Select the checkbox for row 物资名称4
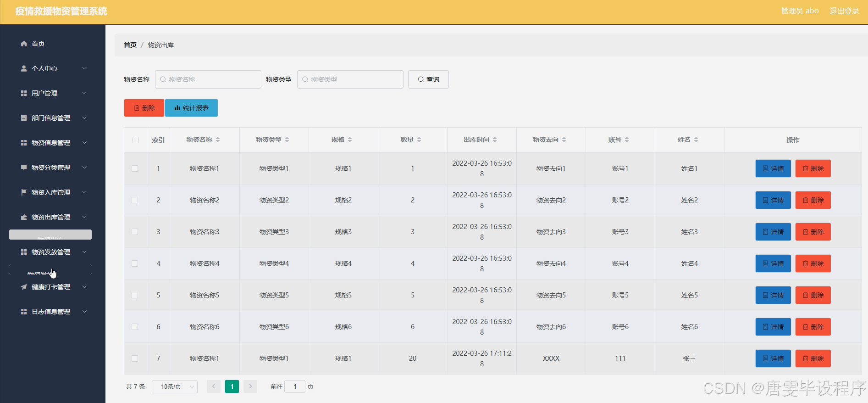This screenshot has width=868, height=403. point(135,263)
